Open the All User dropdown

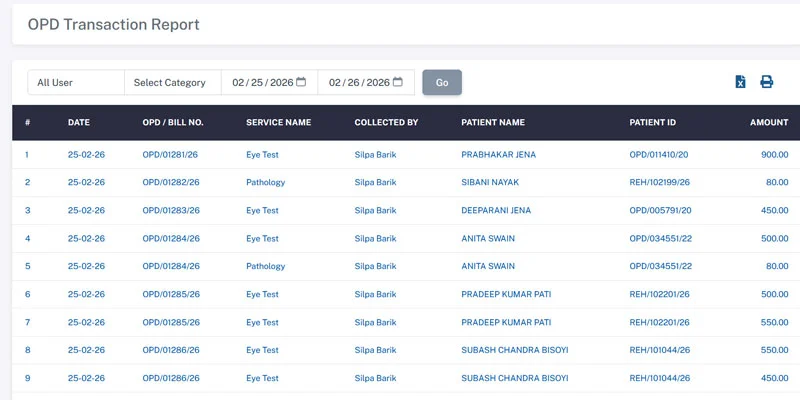click(x=76, y=82)
